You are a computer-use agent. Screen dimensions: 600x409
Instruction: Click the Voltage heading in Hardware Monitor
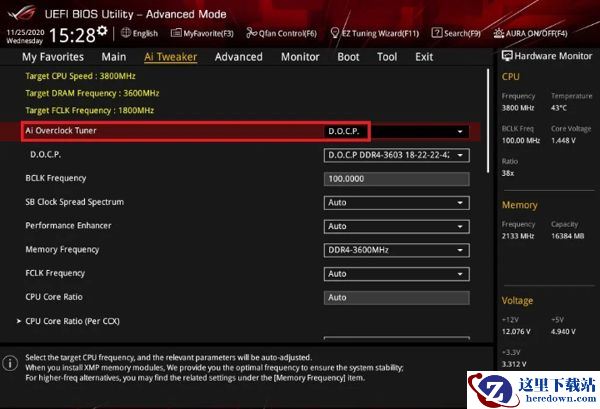(x=517, y=301)
